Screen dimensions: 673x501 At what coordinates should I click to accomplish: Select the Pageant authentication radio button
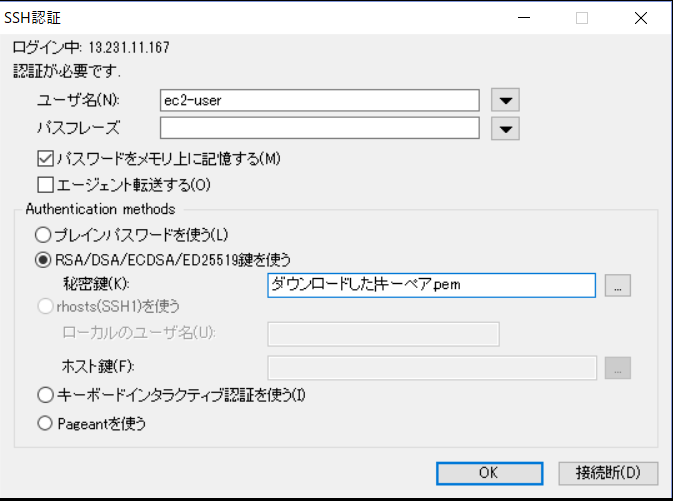pos(45,424)
